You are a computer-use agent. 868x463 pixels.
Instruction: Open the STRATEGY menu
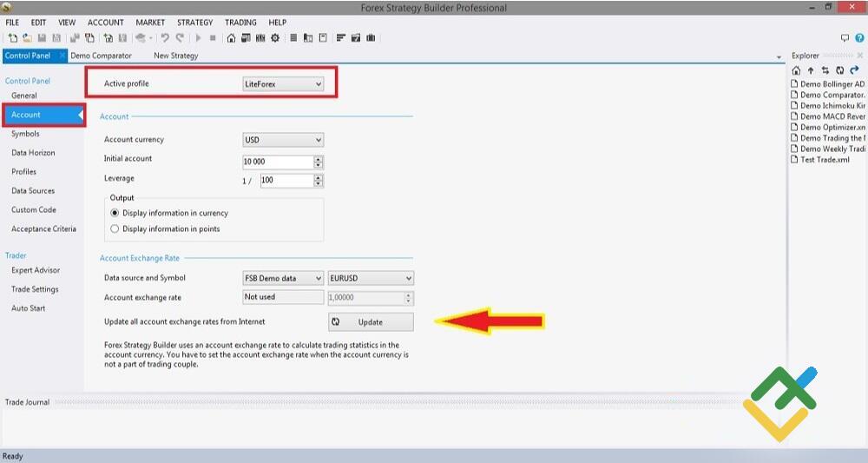[194, 23]
